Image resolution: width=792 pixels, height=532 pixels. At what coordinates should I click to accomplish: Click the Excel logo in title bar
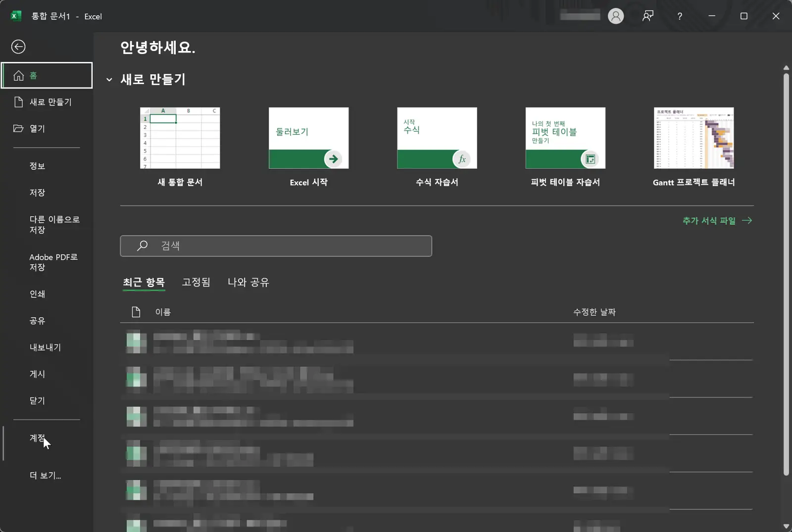click(16, 16)
